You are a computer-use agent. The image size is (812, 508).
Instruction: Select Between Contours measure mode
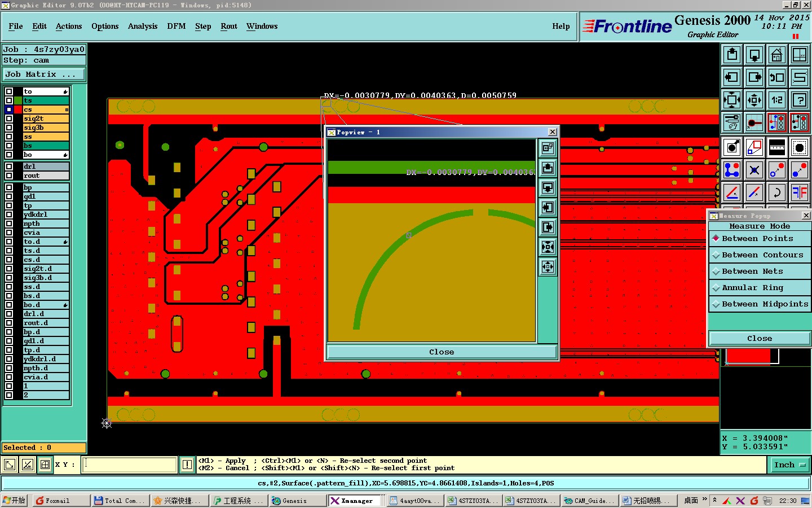[760, 255]
